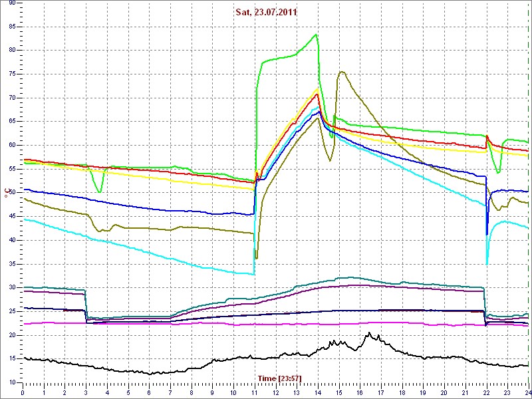Select the 75 temperature label on the y-axis

pos(11,74)
